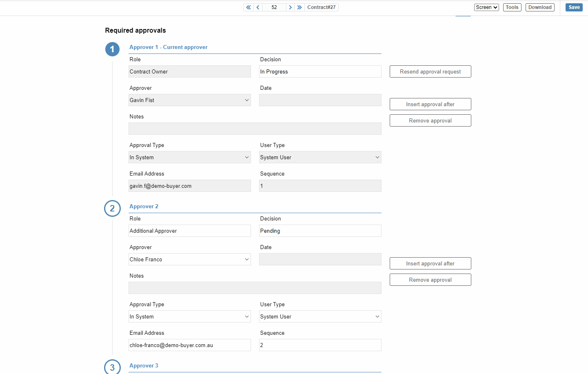Open Approver 1 - Current approver heading
This screenshot has height=374, width=588.
coord(169,47)
